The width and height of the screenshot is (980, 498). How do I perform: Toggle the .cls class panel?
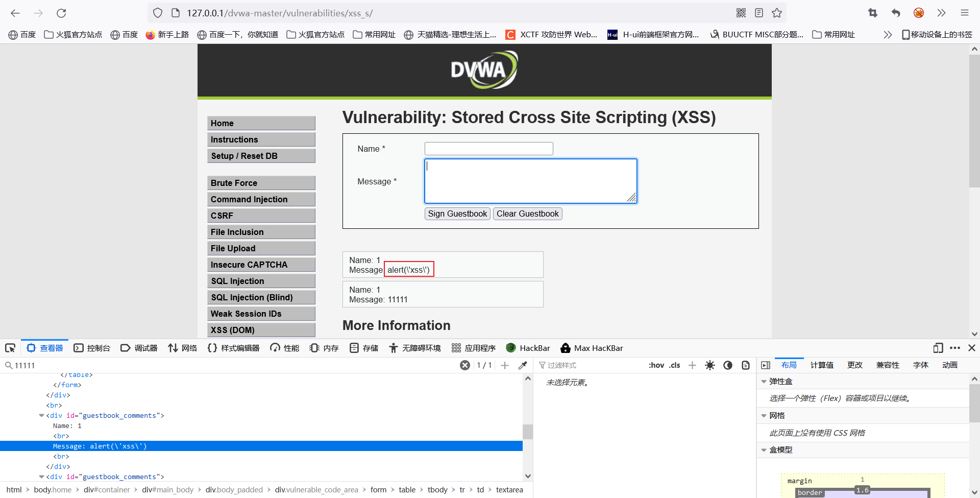tap(675, 365)
